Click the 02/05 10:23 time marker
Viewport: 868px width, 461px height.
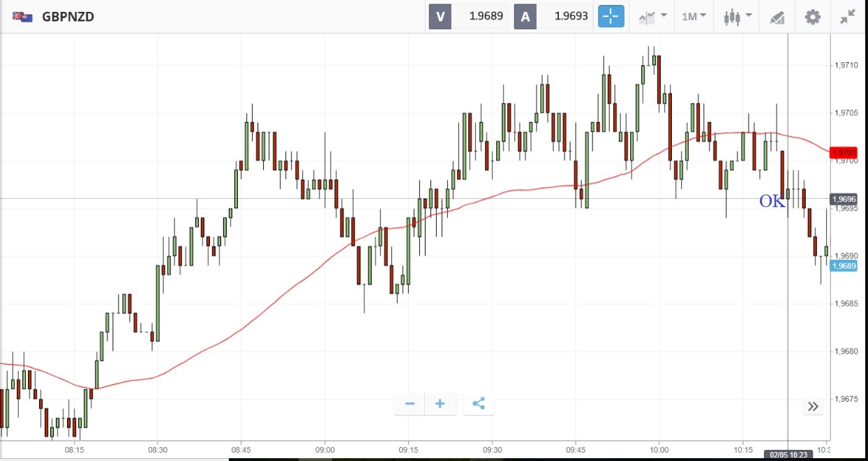[x=788, y=455]
